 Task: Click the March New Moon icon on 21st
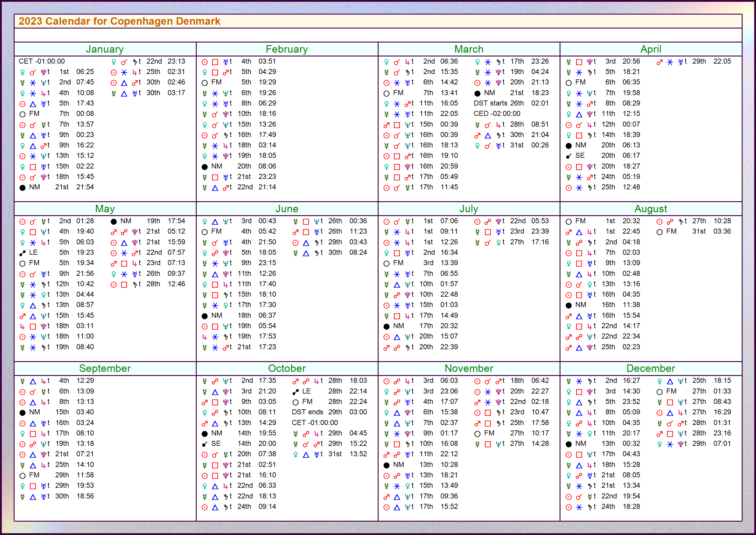pos(477,93)
